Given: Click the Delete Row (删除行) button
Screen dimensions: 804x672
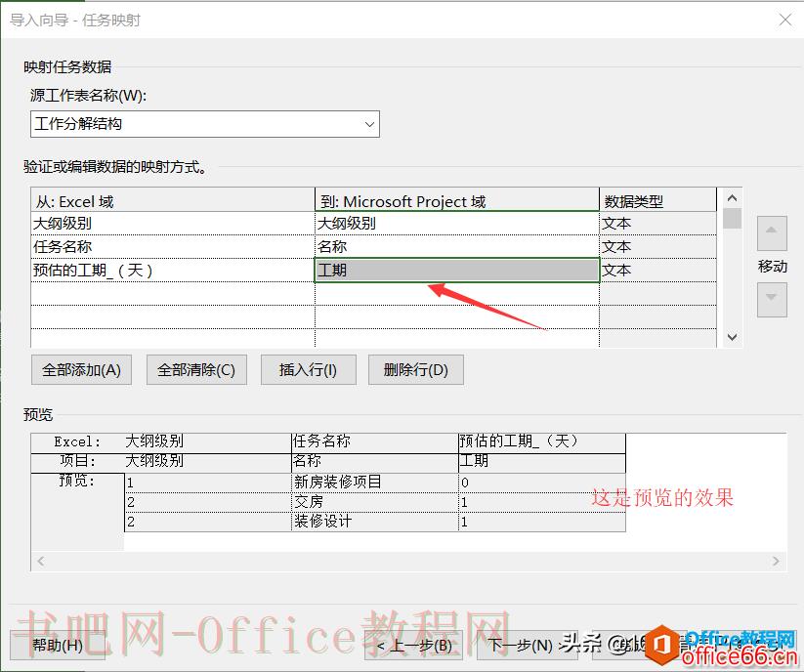Looking at the screenshot, I should (x=416, y=369).
